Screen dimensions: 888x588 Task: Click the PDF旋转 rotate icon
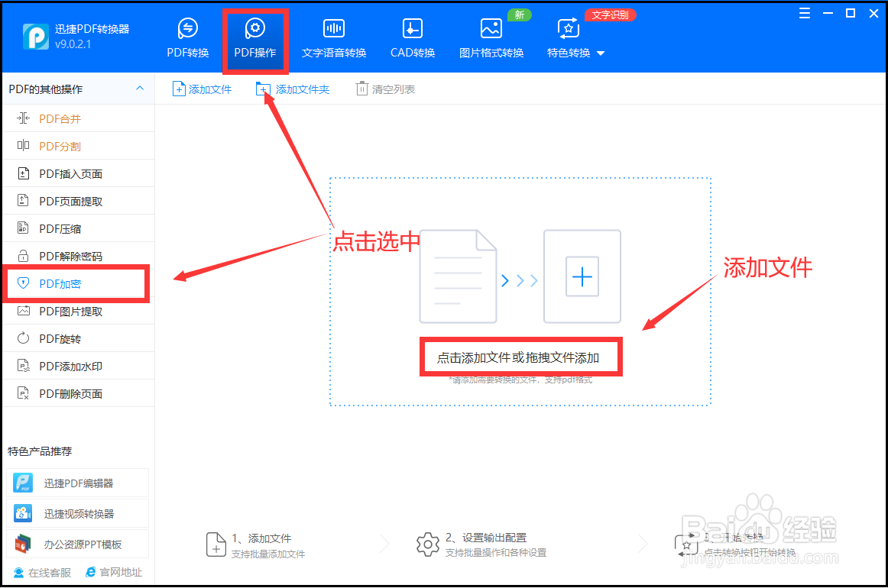click(x=23, y=338)
